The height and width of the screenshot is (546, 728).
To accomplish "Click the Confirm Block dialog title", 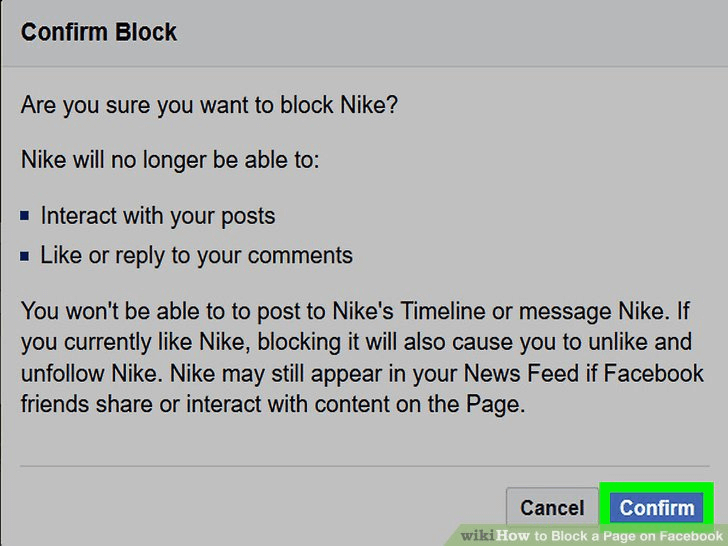I will point(99,32).
